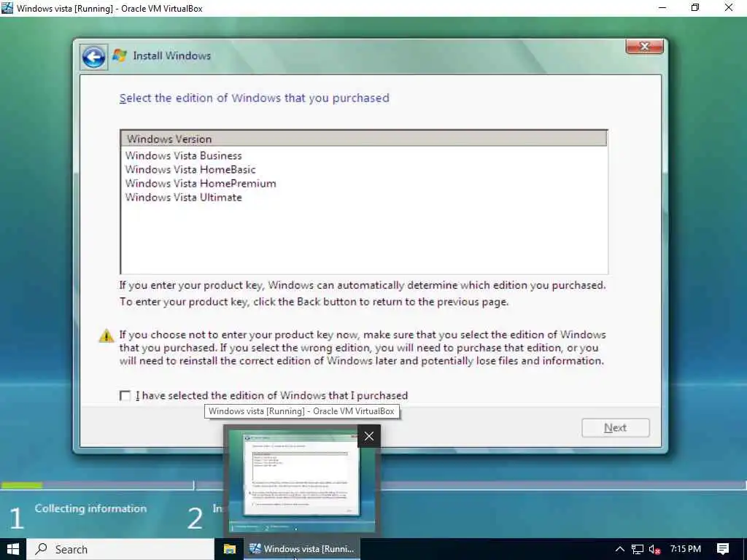Select Windows Vista Business edition

click(183, 156)
